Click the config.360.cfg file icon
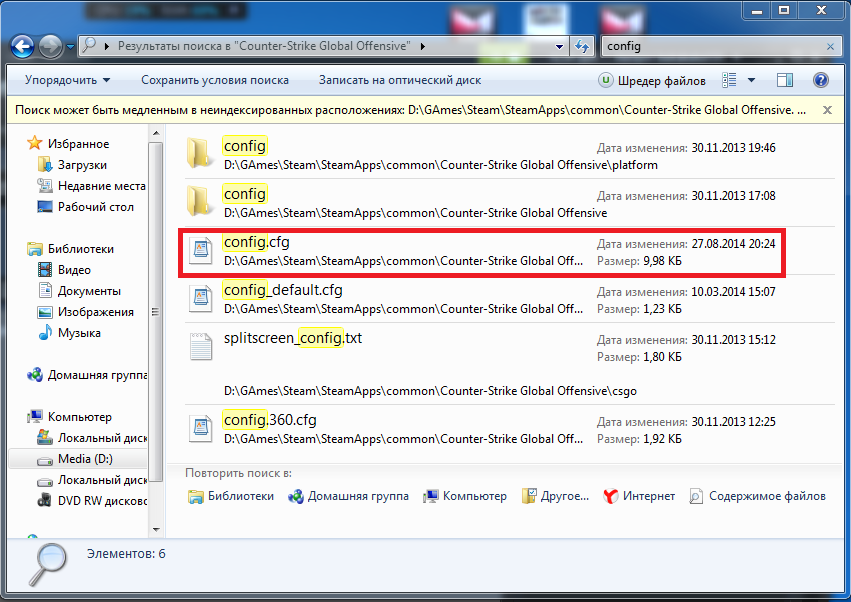Image resolution: width=851 pixels, height=602 pixels. 201,429
